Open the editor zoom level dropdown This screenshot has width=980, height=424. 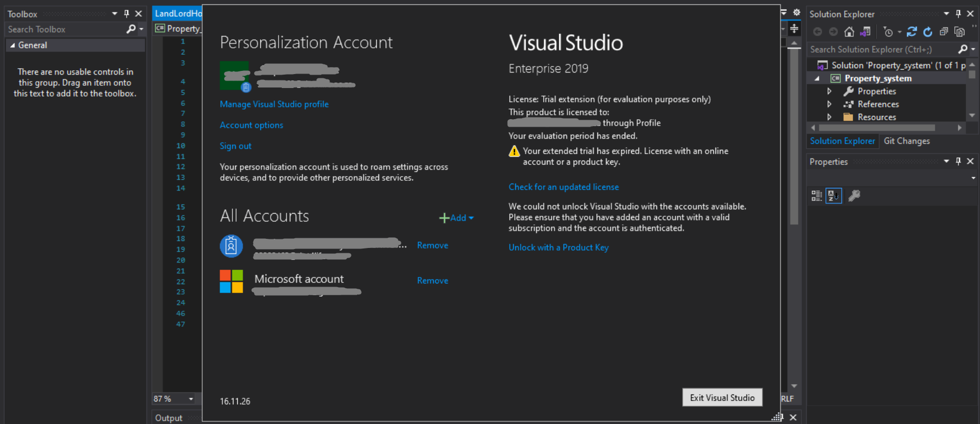(x=191, y=399)
